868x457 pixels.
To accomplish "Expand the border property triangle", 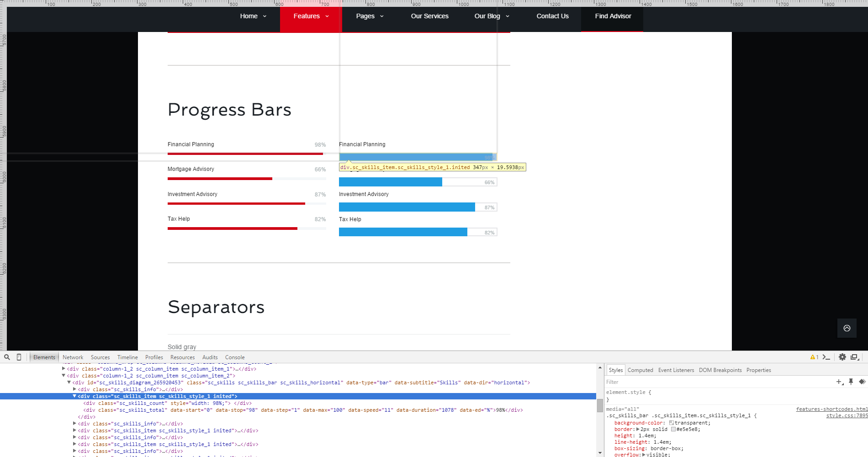I will click(x=638, y=429).
